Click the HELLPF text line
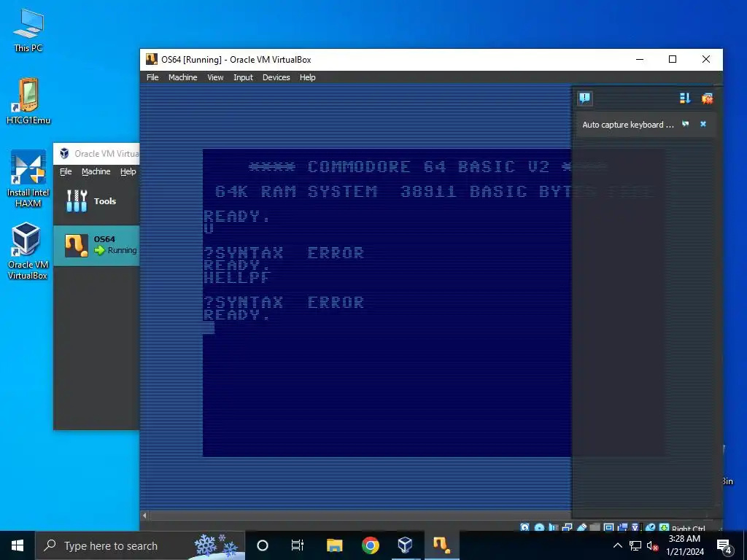747x560 pixels. [237, 277]
